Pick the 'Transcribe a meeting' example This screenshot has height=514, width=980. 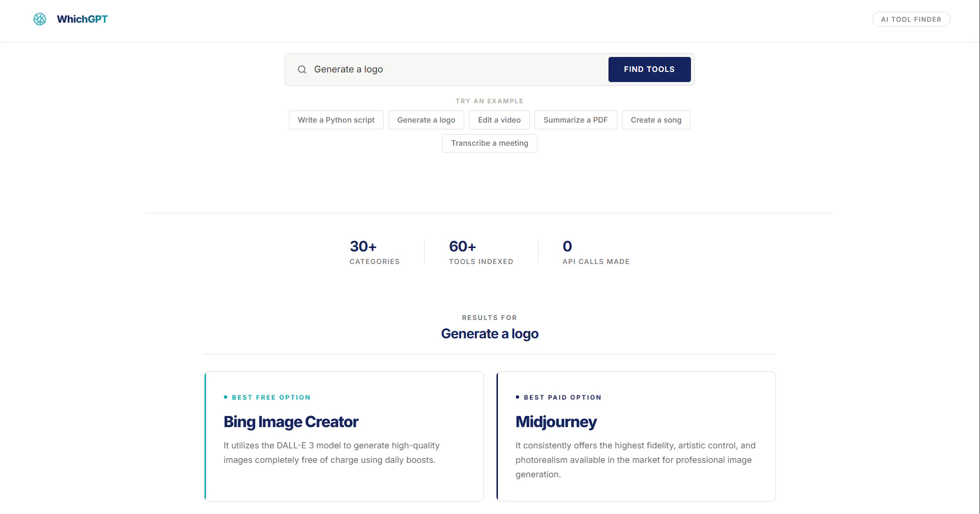[490, 143]
